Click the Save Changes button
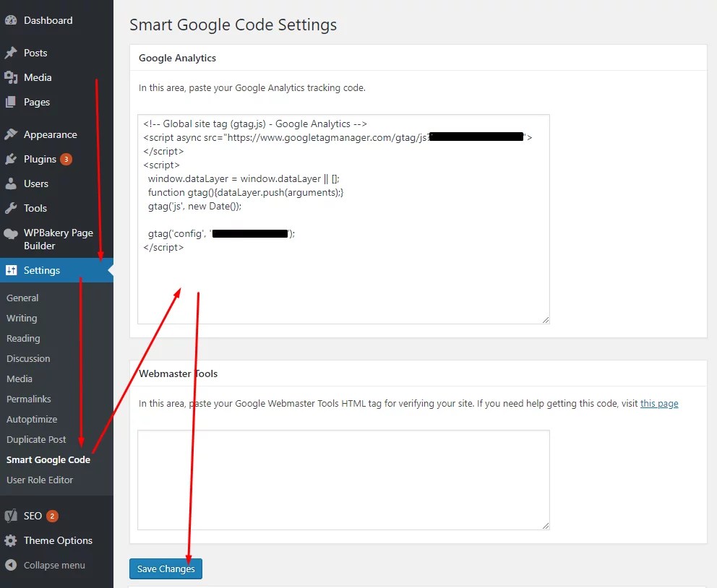The width and height of the screenshot is (717, 588). 166,568
